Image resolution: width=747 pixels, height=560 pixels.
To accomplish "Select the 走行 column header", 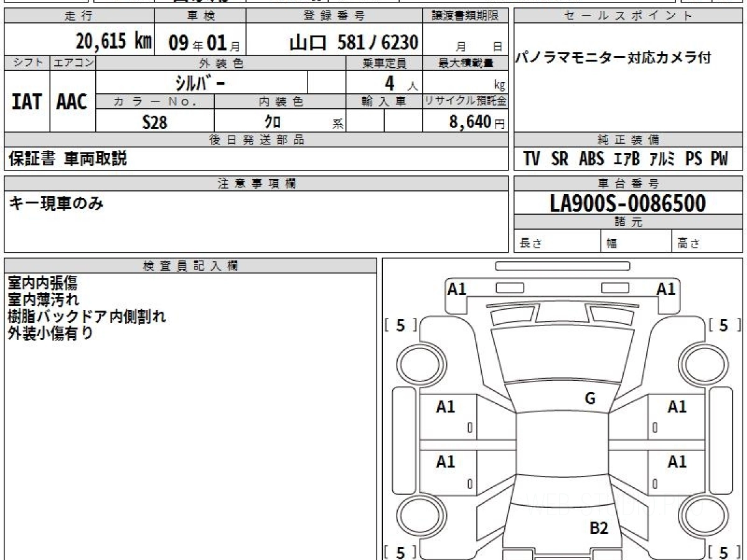I will [x=78, y=16].
